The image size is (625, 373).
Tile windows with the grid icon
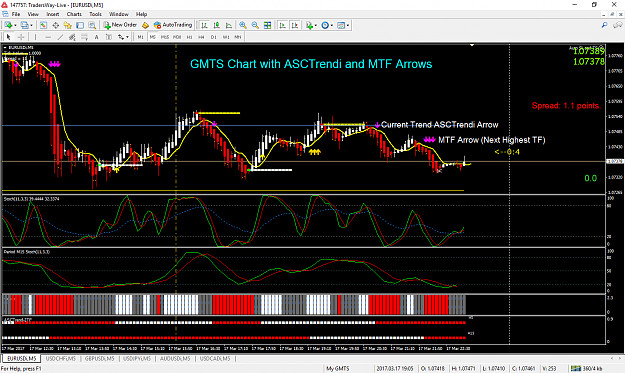[267, 25]
